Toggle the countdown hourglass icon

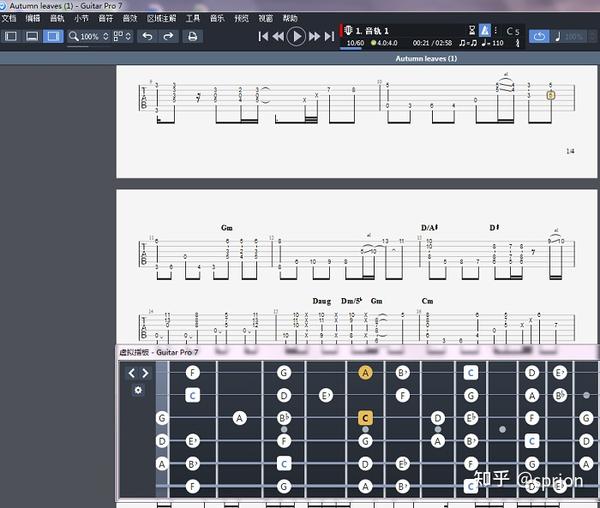coord(472,30)
